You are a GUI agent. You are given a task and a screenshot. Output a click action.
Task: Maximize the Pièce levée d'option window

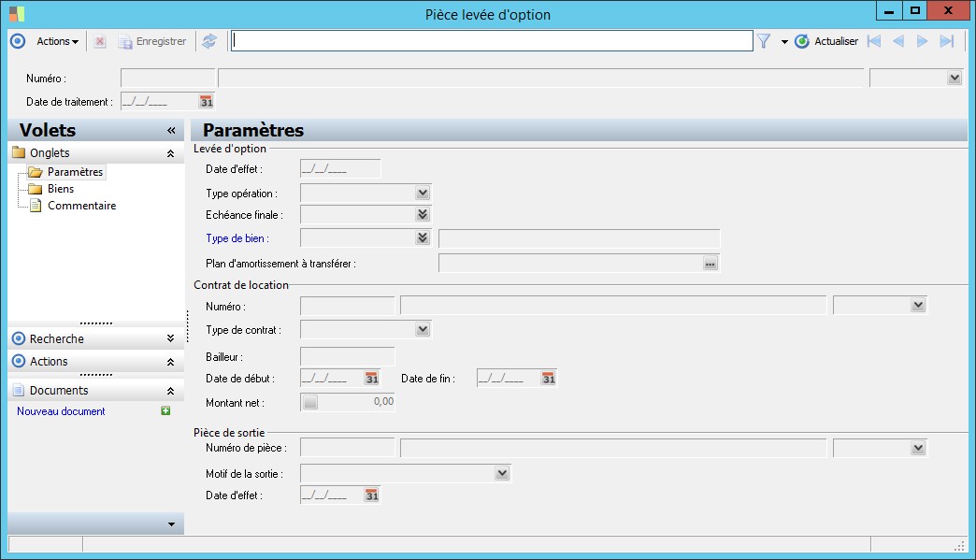[915, 10]
